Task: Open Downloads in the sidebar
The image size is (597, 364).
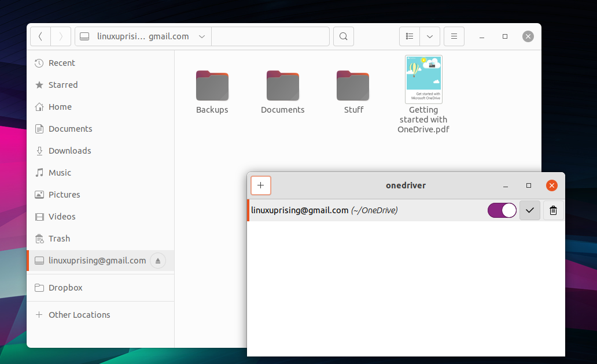Action: click(101, 151)
